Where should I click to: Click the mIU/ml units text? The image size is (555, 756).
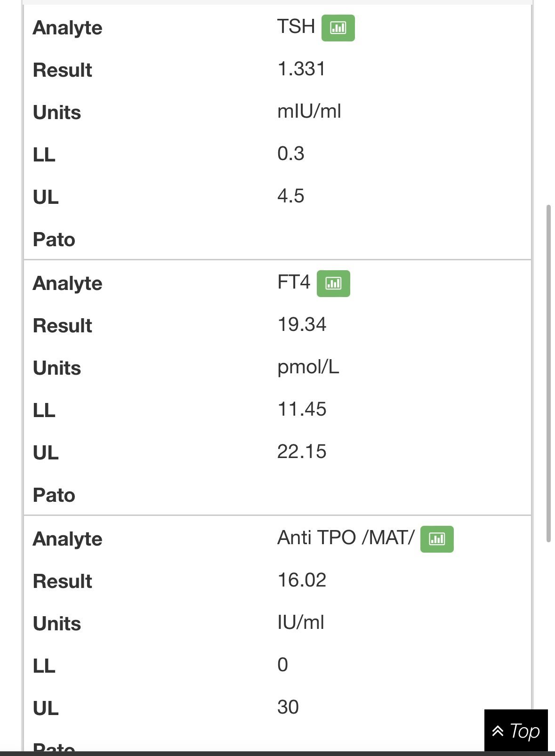[x=309, y=112]
